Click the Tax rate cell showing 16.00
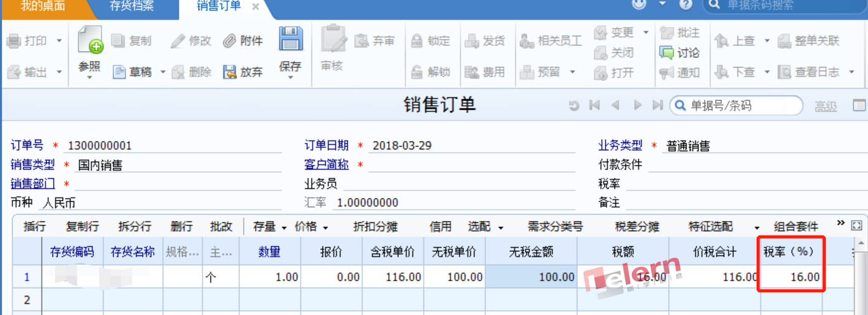Viewport: 868px width, 315px height. click(x=791, y=276)
